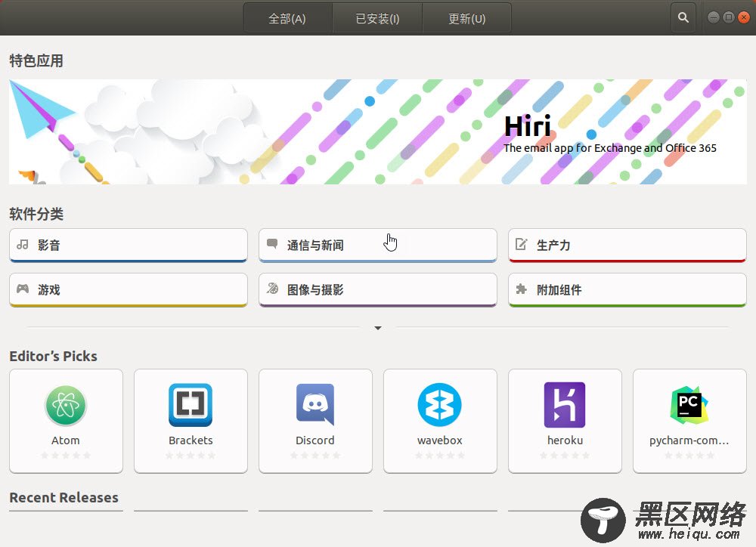The height and width of the screenshot is (547, 756).
Task: Click the Brackets name label
Action: coord(191,440)
